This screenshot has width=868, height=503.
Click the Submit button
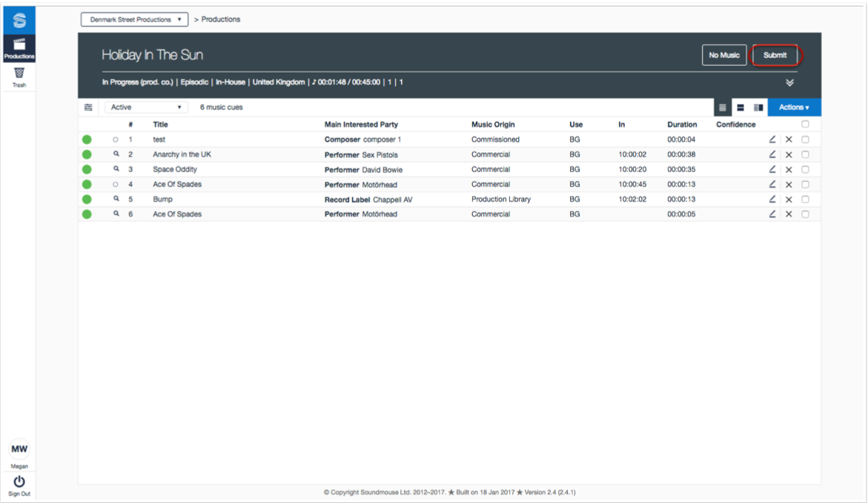coord(775,56)
